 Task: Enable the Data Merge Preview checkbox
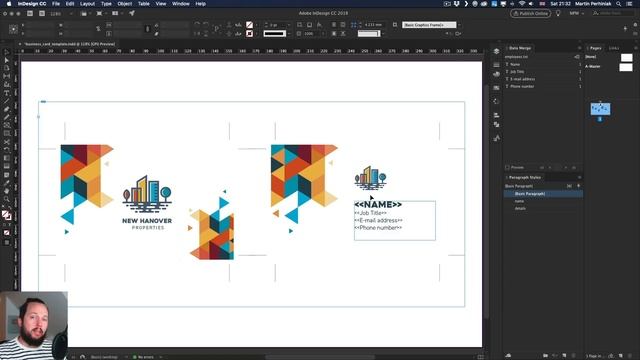[x=507, y=167]
